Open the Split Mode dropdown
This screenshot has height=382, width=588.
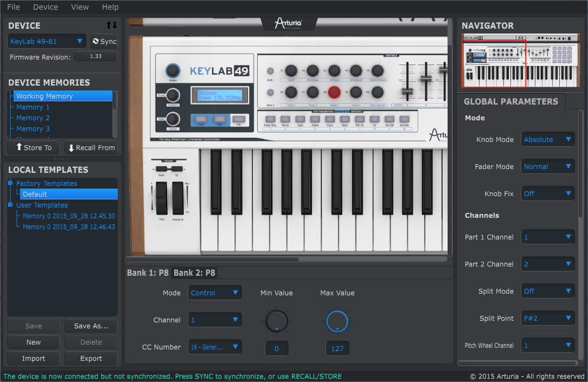(x=547, y=291)
